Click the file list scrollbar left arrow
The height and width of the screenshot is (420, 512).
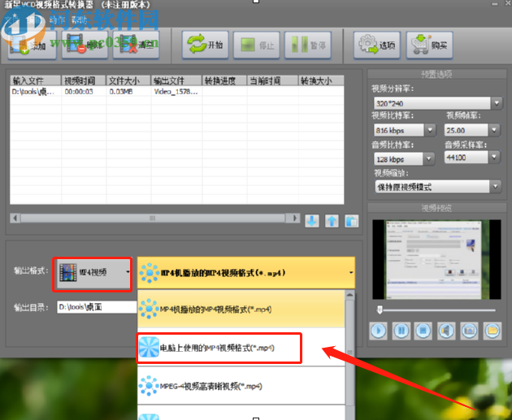(x=15, y=218)
